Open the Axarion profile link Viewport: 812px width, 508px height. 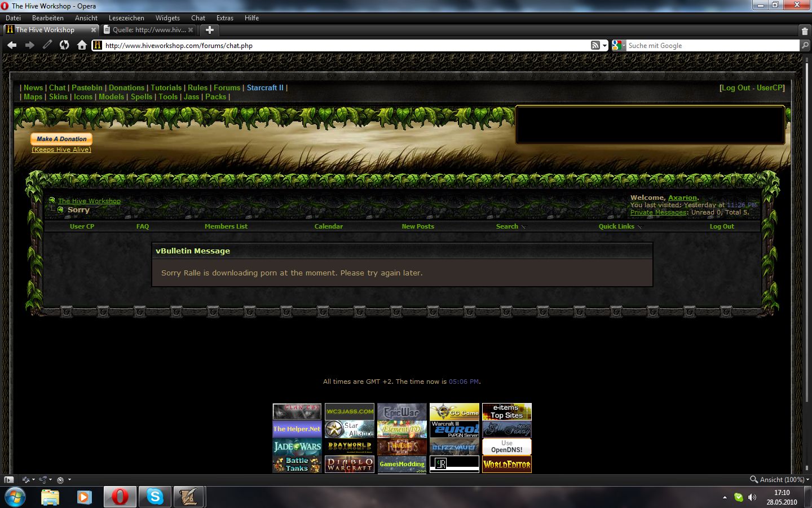(682, 198)
